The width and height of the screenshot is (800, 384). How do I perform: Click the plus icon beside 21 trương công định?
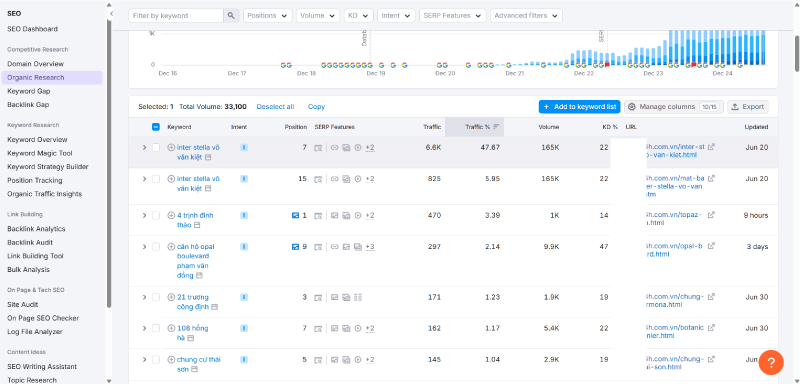(x=171, y=297)
